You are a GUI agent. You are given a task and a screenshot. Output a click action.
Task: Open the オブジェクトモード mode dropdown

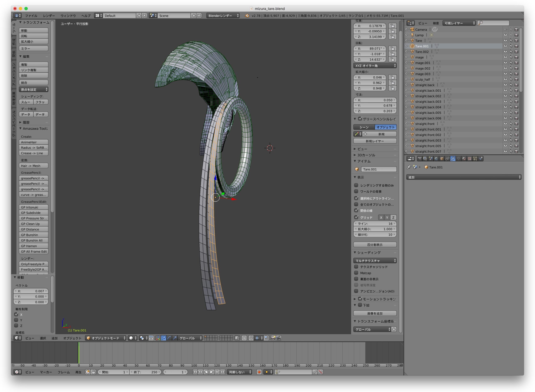pos(106,338)
